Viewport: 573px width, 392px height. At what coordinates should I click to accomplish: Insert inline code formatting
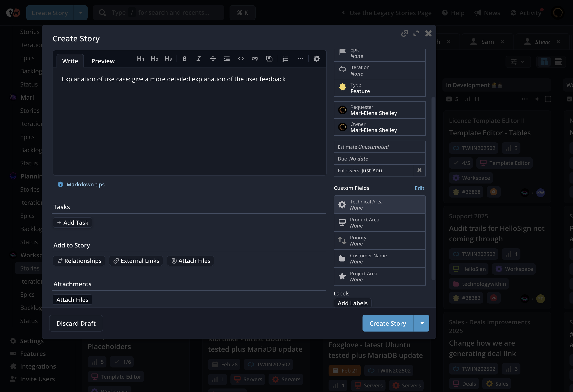click(x=241, y=59)
